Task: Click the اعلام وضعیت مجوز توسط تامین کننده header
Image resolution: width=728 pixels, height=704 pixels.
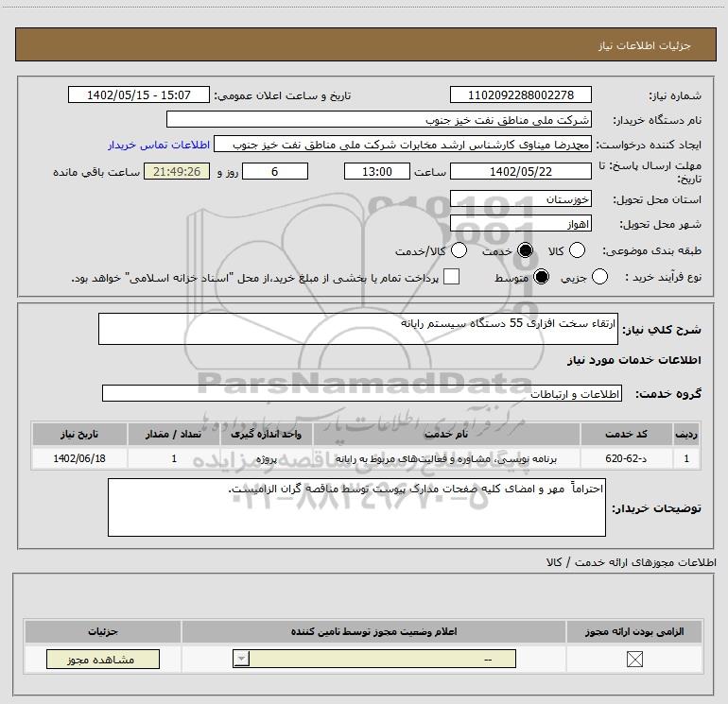Action: point(373,631)
